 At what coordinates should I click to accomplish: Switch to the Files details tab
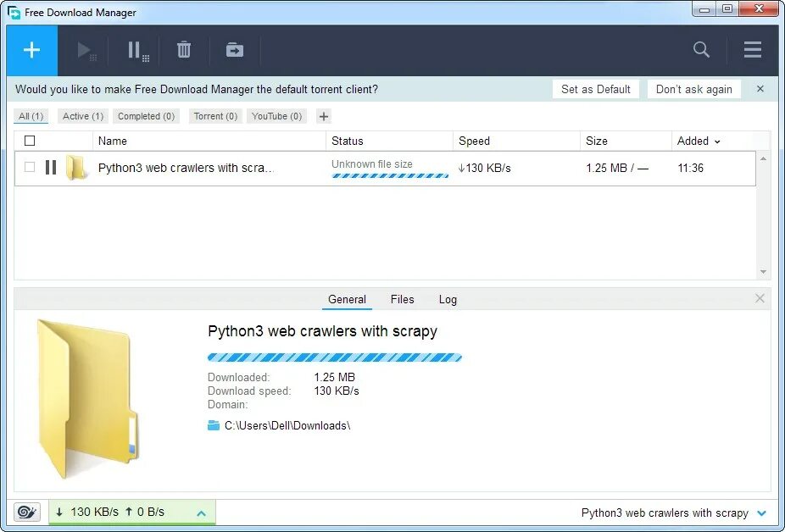pyautogui.click(x=402, y=299)
